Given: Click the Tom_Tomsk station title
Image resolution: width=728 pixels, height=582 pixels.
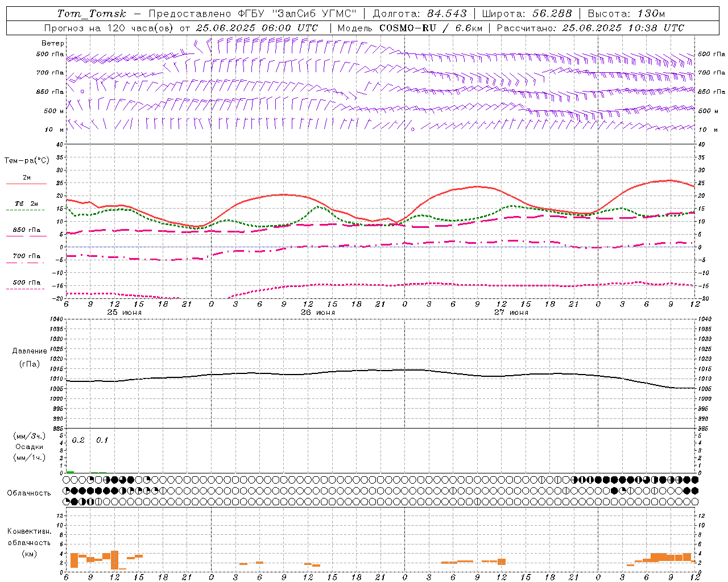Looking at the screenshot, I should [x=92, y=14].
